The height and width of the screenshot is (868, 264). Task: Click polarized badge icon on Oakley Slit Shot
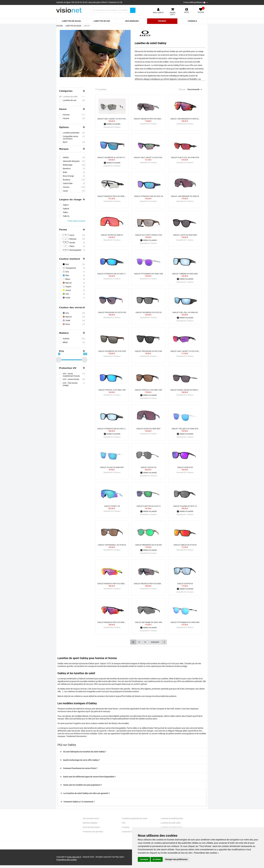(x=141, y=240)
